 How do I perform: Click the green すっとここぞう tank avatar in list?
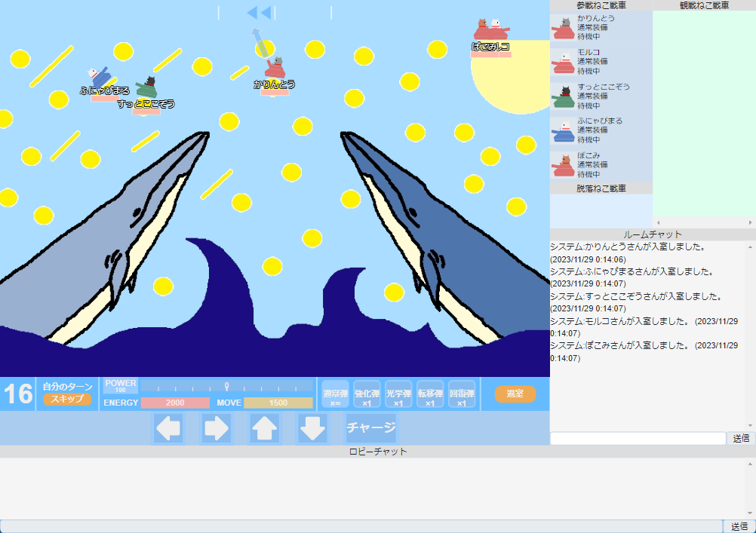pyautogui.click(x=563, y=96)
